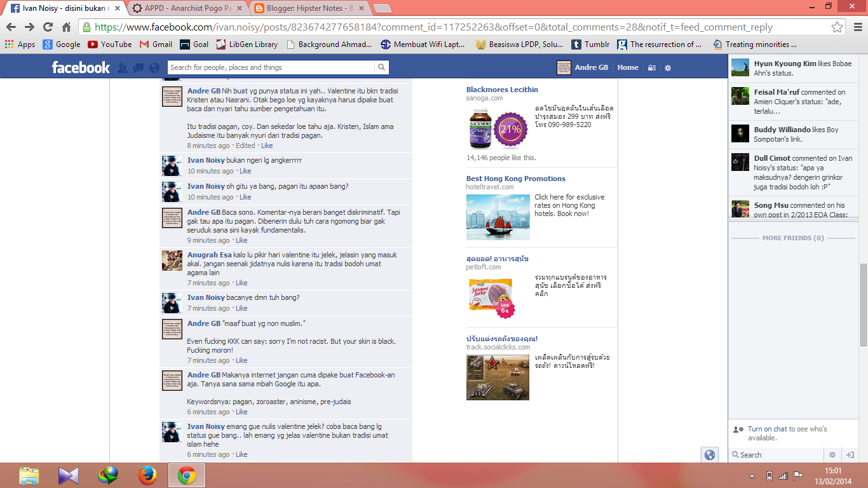Open the Action Center flag icon
Viewport: 868px width, 488px height.
click(x=799, y=475)
